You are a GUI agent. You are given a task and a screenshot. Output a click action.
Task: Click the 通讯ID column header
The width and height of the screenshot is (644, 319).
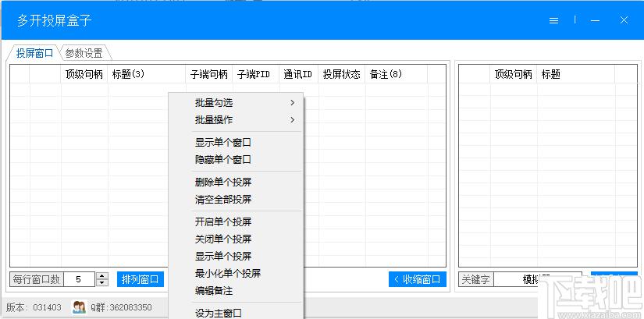click(x=299, y=74)
